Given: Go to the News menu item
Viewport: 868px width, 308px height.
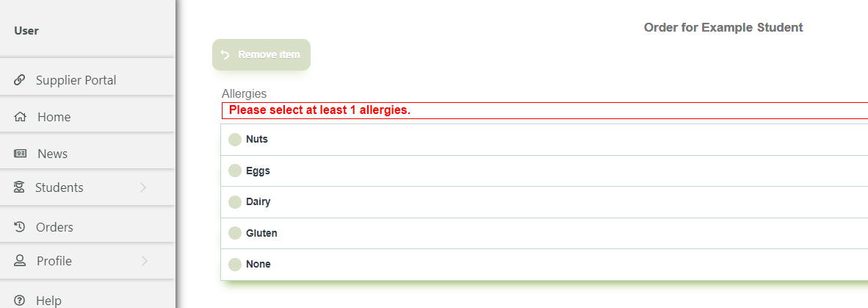Looking at the screenshot, I should point(52,154).
